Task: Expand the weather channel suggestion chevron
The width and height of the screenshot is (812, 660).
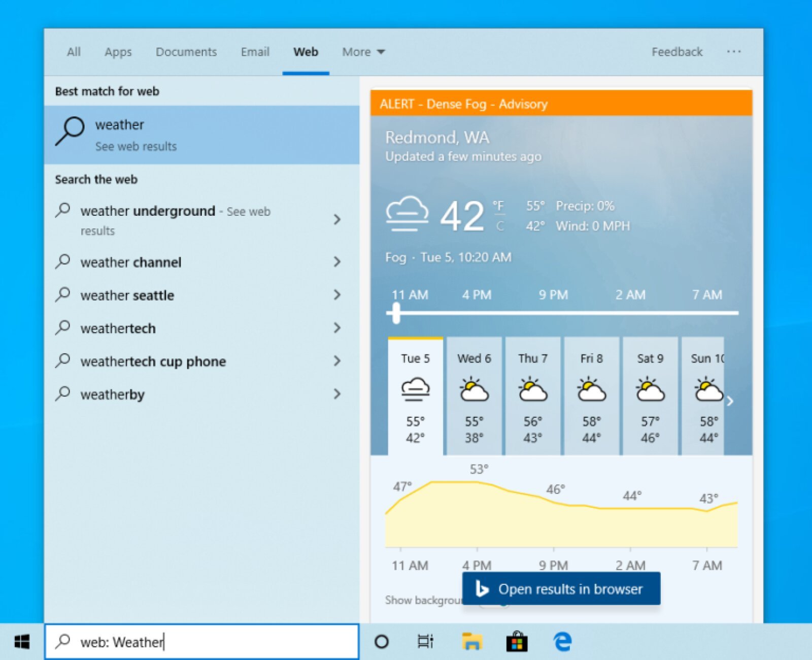Action: (x=337, y=262)
